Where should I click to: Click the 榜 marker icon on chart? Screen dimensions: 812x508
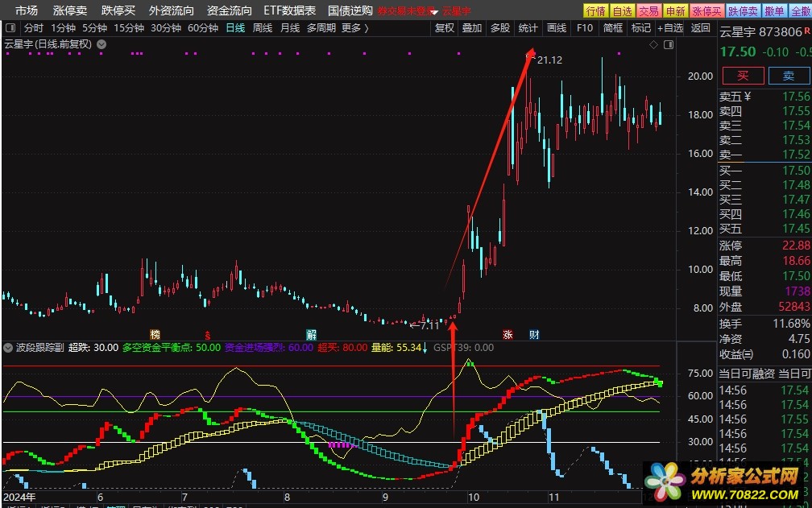point(155,335)
